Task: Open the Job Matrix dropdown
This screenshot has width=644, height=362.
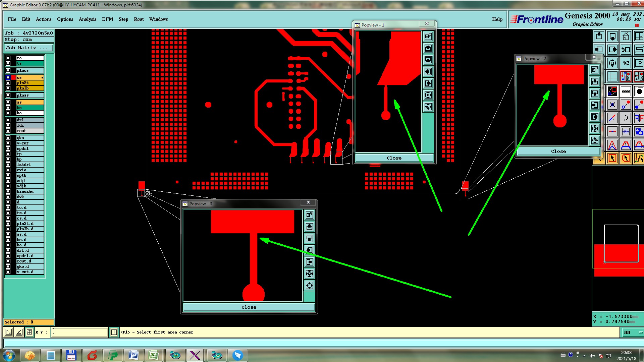Action: tap(28, 48)
